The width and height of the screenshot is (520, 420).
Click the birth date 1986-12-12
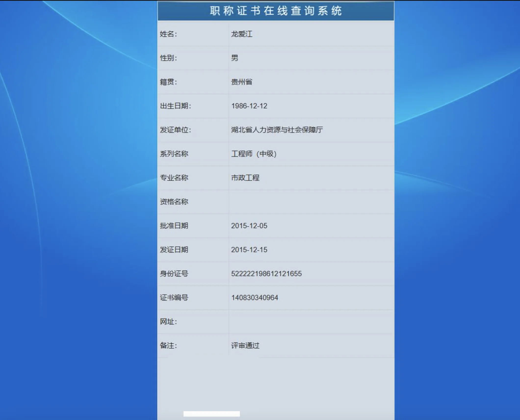(249, 106)
